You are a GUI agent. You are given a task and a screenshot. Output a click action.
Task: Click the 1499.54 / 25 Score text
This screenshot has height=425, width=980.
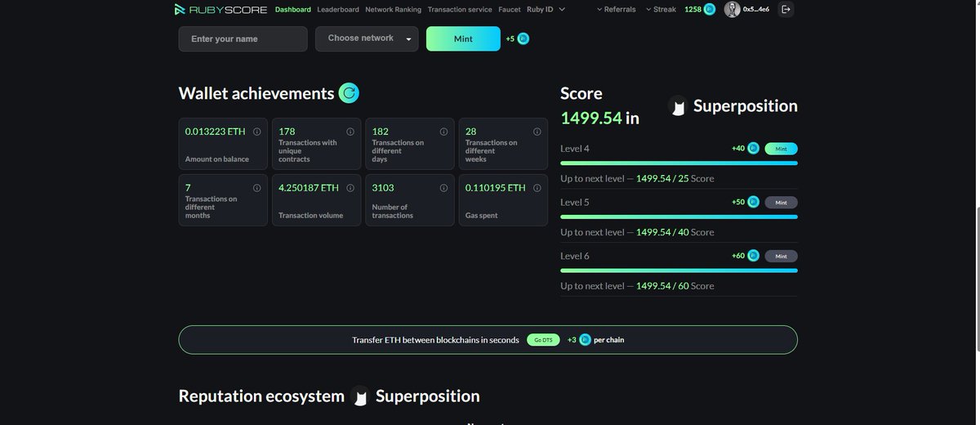point(675,178)
